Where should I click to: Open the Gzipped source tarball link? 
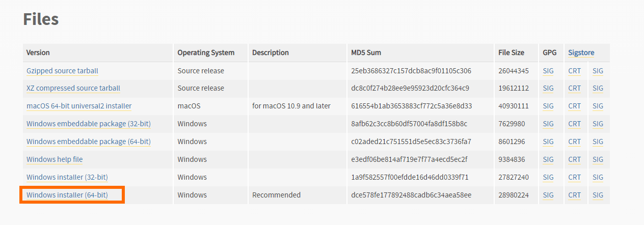tap(62, 71)
